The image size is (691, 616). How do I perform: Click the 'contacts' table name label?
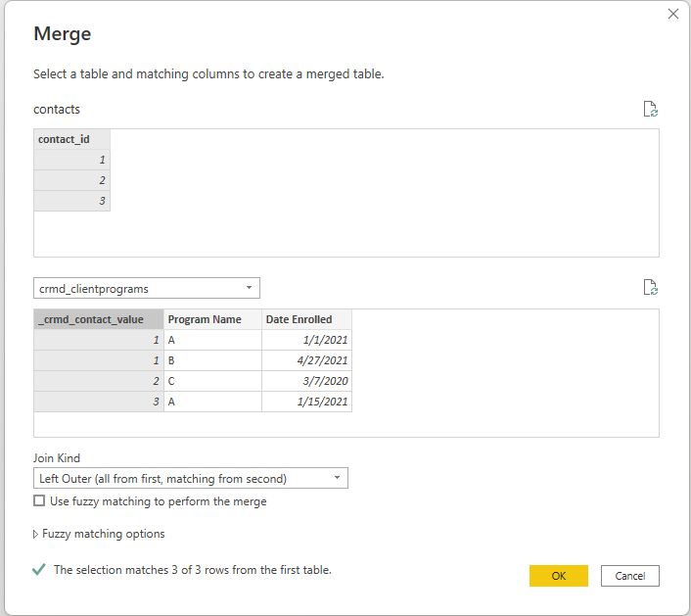(57, 110)
